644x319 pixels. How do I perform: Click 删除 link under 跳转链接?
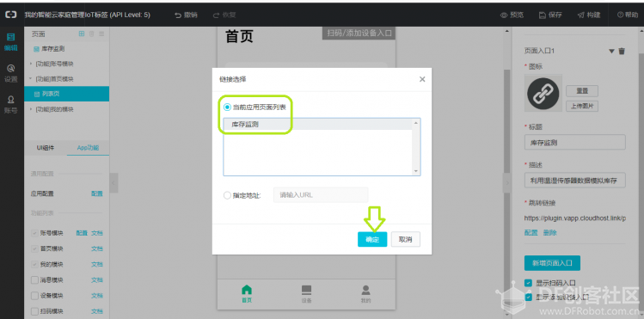tap(550, 233)
